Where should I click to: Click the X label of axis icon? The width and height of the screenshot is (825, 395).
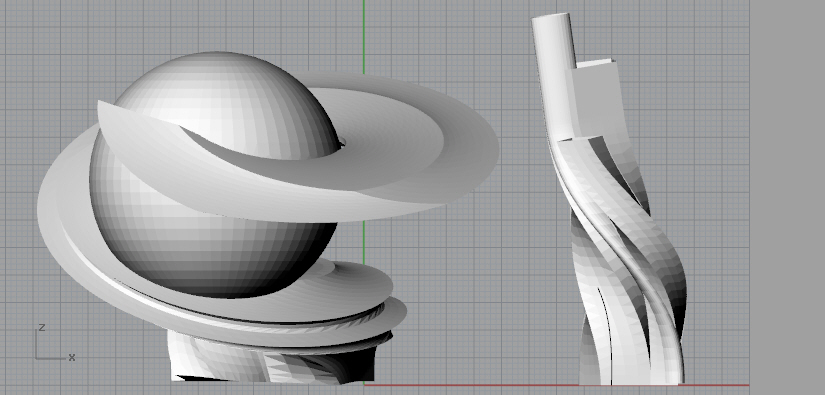[x=72, y=357]
